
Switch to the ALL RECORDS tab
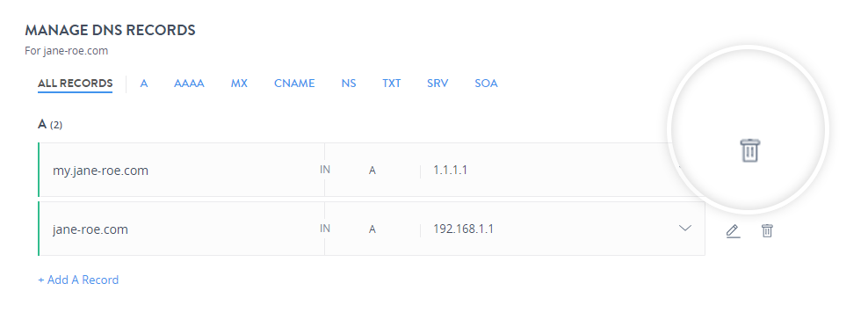click(76, 84)
